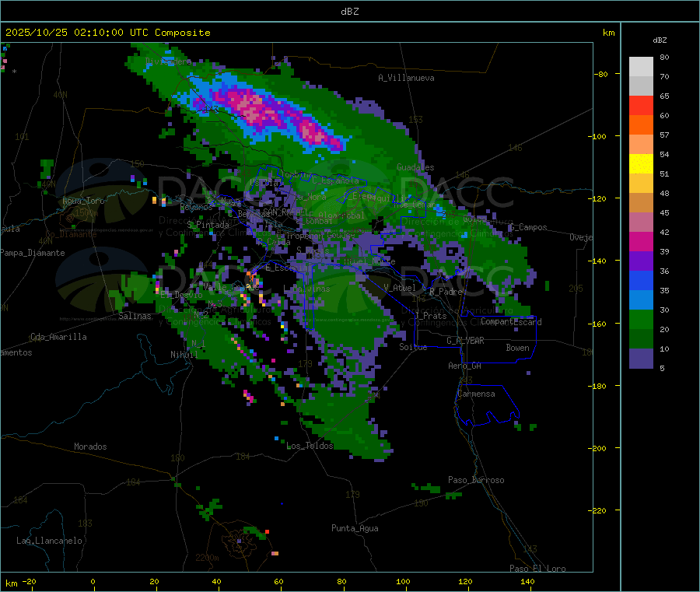The image size is (700, 592).
Task: Click the legend value '80'
Action: pos(664,57)
